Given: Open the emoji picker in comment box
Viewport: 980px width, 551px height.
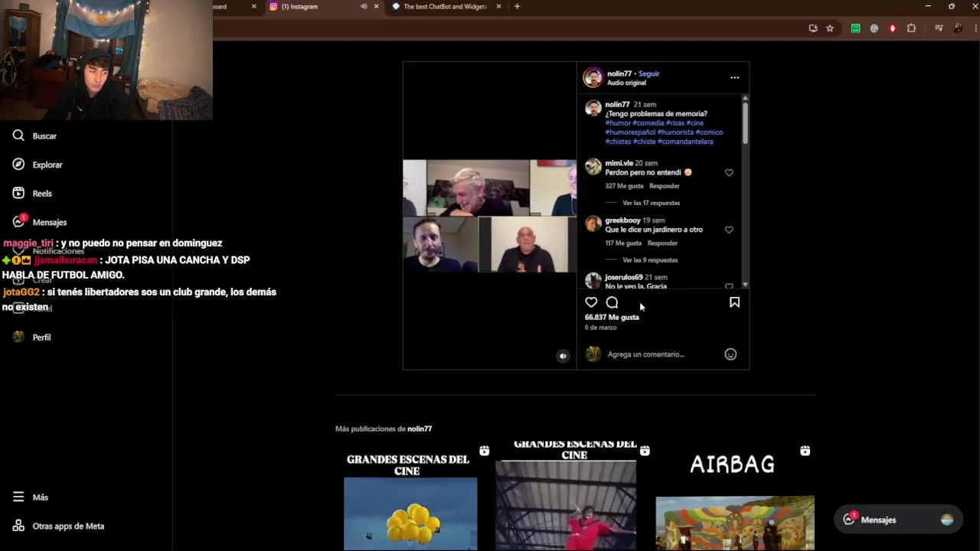Looking at the screenshot, I should (x=730, y=354).
